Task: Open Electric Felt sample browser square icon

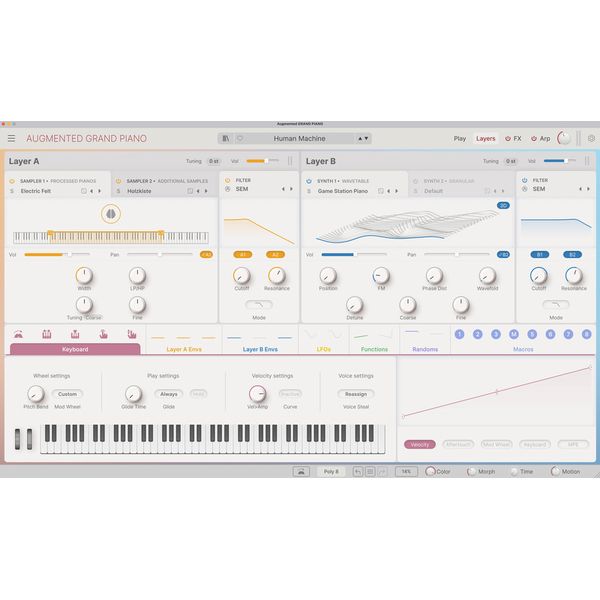Action: tap(83, 191)
